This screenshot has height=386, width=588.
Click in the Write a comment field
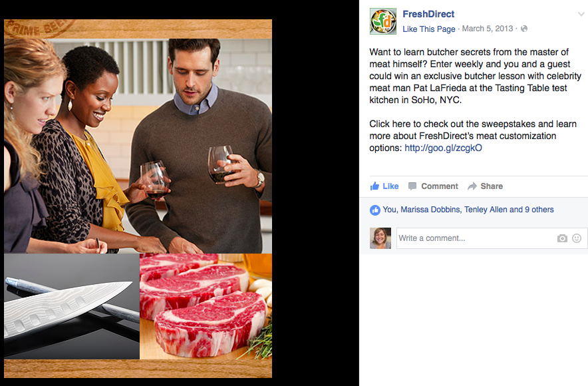[x=476, y=238]
